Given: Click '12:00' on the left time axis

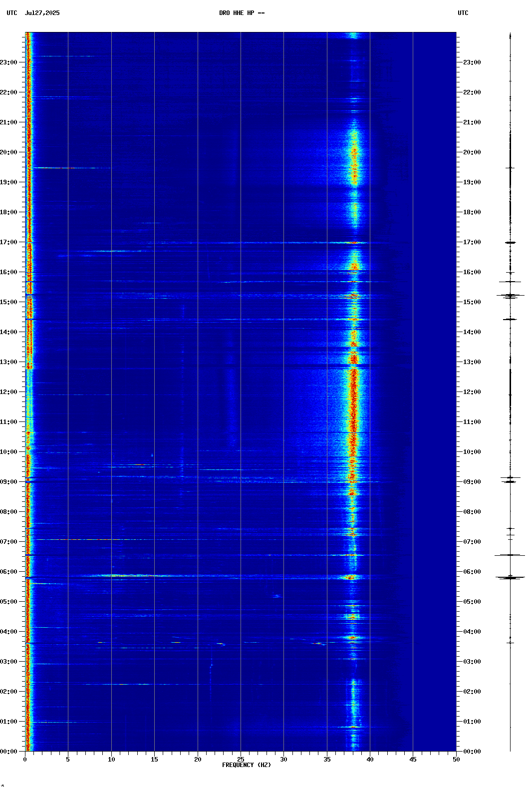Looking at the screenshot, I should [8, 392].
